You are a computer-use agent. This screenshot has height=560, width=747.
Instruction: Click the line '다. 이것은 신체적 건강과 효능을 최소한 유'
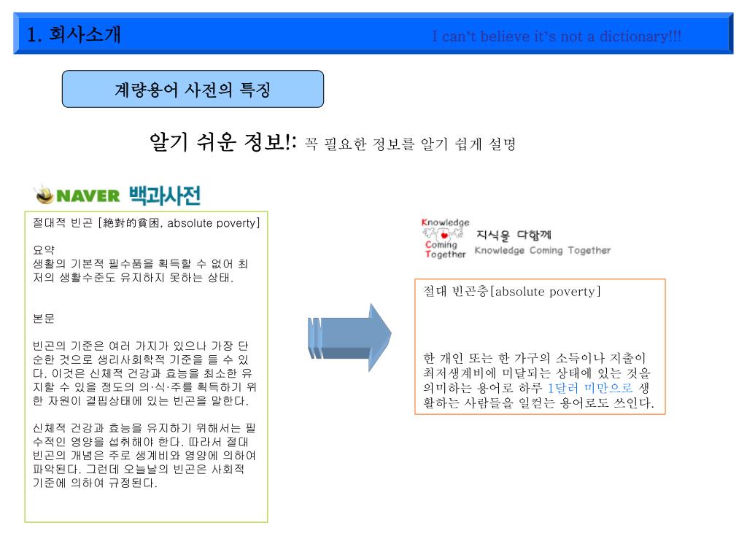click(x=142, y=373)
